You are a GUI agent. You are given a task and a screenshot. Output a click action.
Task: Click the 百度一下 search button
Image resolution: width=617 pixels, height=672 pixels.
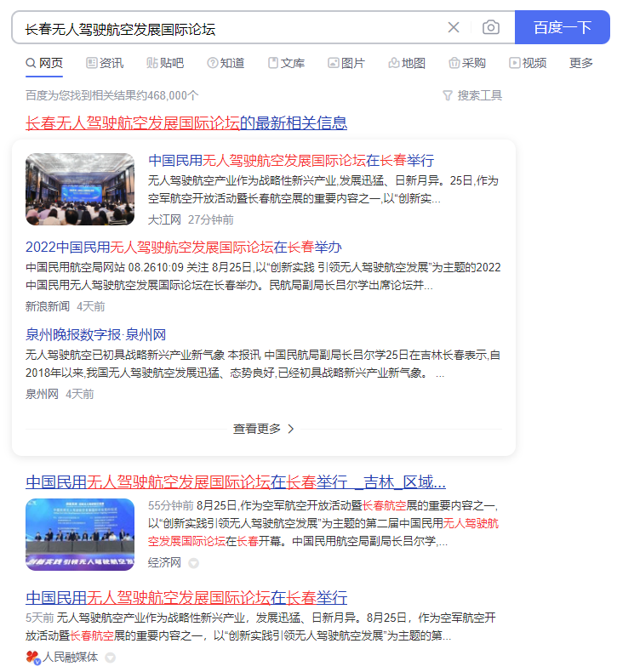(563, 27)
